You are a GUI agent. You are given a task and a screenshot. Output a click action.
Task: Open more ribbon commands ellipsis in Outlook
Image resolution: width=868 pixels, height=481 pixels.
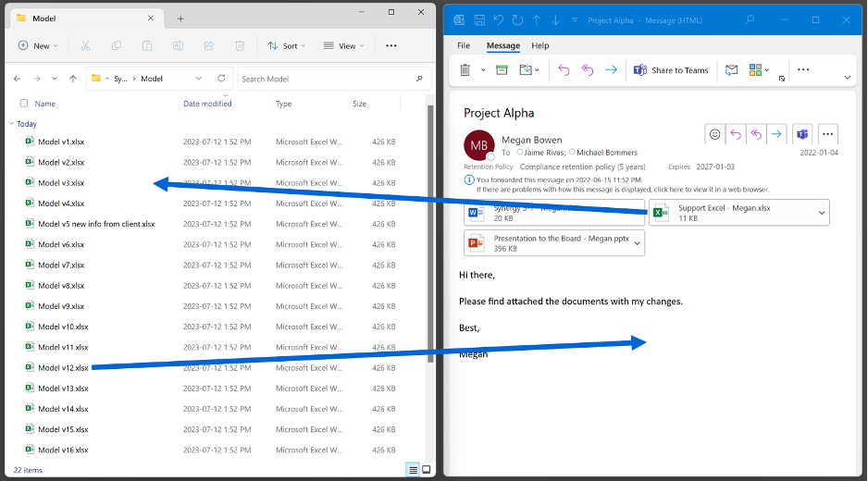coord(803,69)
